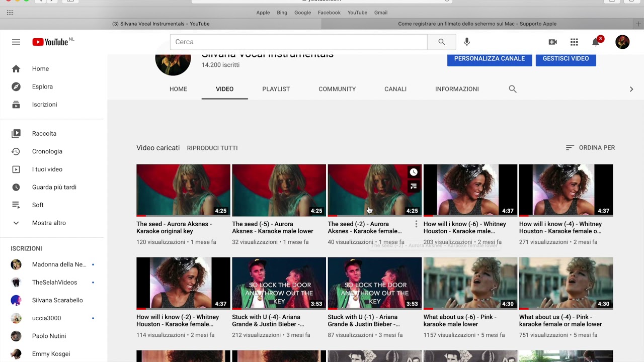Click the uccia3000 channel avatar
Image resolution: width=644 pixels, height=362 pixels.
pos(16,318)
